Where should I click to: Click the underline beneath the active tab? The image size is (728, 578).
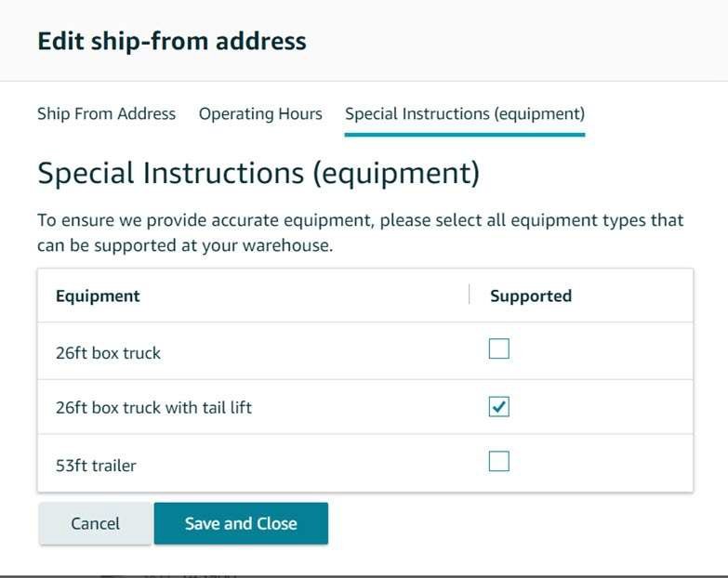464,135
